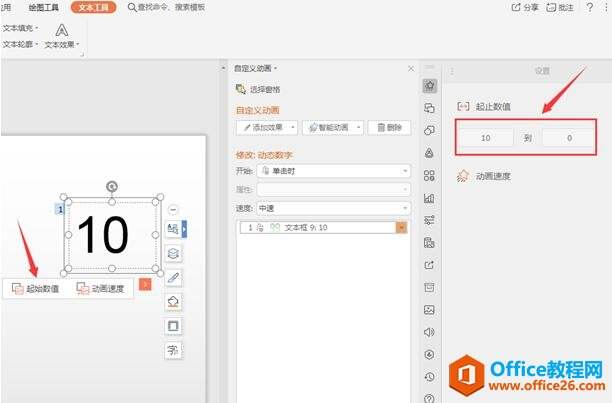Click the text box containing 10 on slide
612x403 pixels.
point(112,234)
